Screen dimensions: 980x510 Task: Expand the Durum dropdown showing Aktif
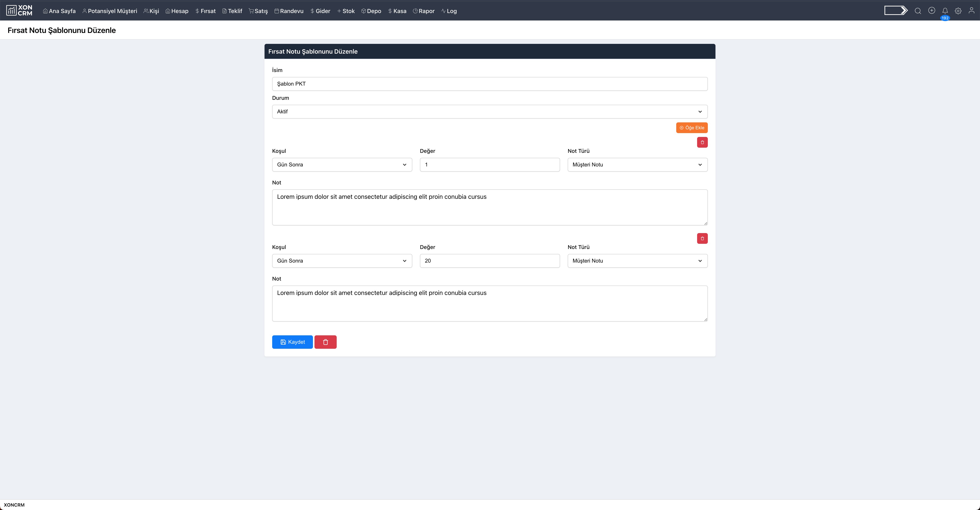point(490,111)
